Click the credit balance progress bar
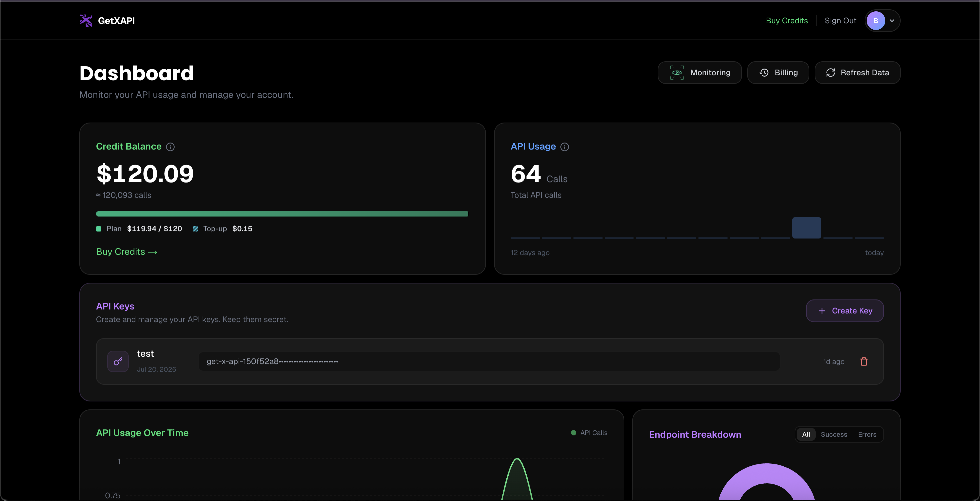 tap(282, 214)
